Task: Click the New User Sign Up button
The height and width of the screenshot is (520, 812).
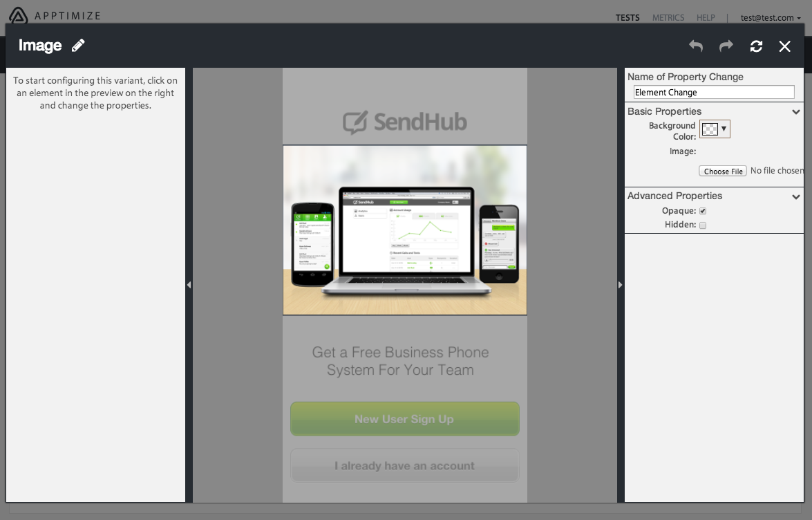Action: coord(405,419)
